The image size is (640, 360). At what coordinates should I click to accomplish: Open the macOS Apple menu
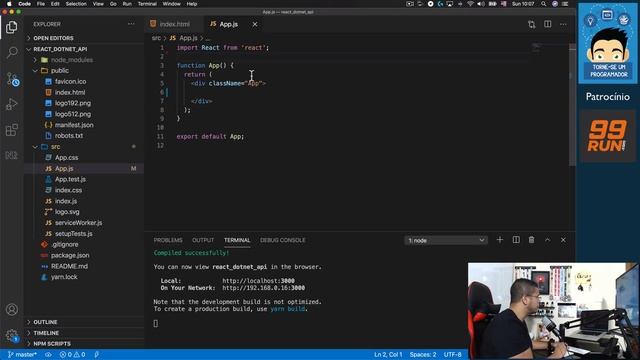pyautogui.click(x=9, y=4)
